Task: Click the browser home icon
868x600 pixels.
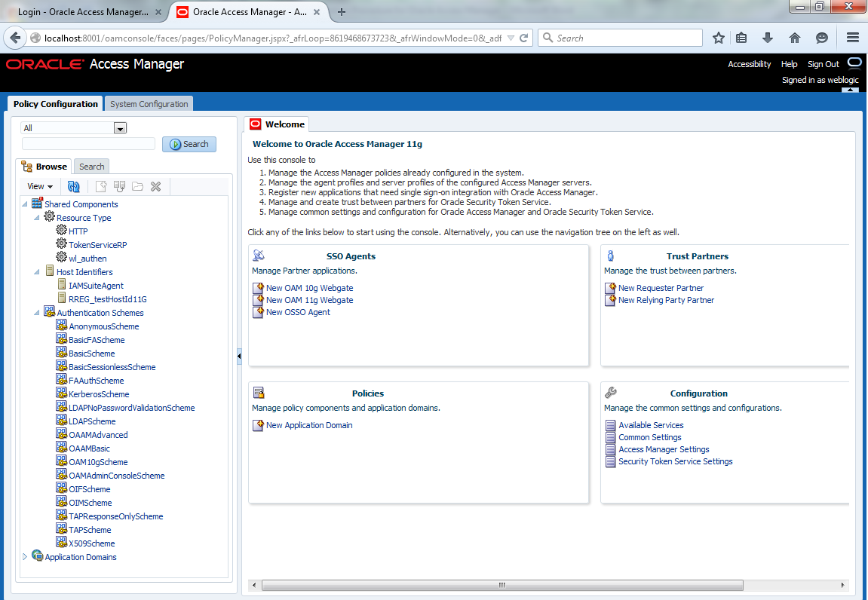Action: [x=794, y=38]
